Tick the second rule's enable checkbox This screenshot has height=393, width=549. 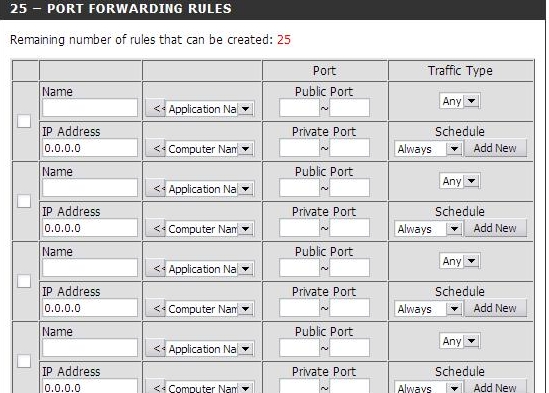(x=24, y=201)
